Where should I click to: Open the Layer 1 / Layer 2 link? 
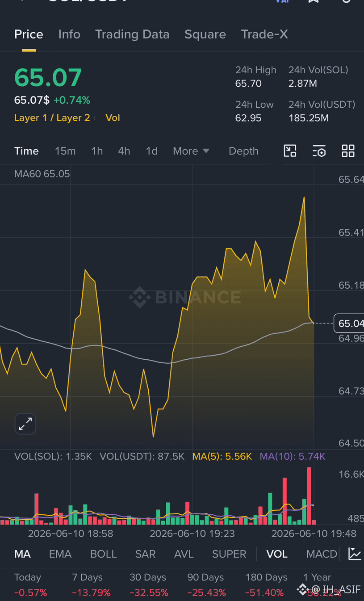[x=52, y=118]
